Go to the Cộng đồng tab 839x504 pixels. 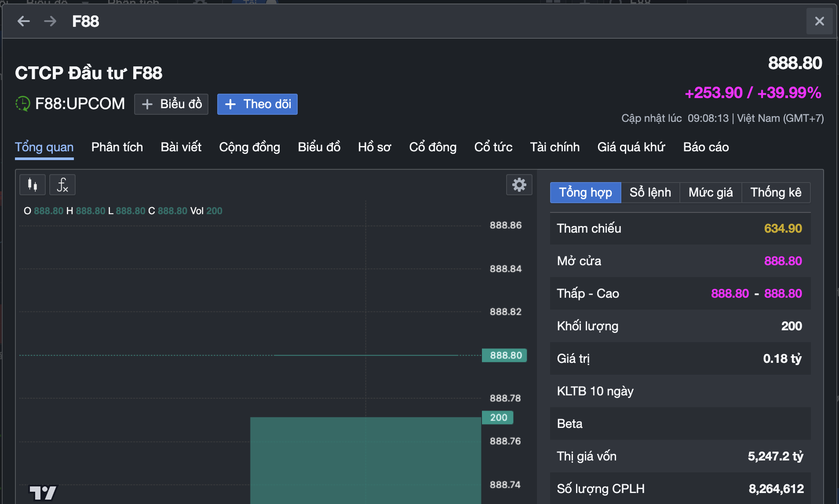[249, 147]
